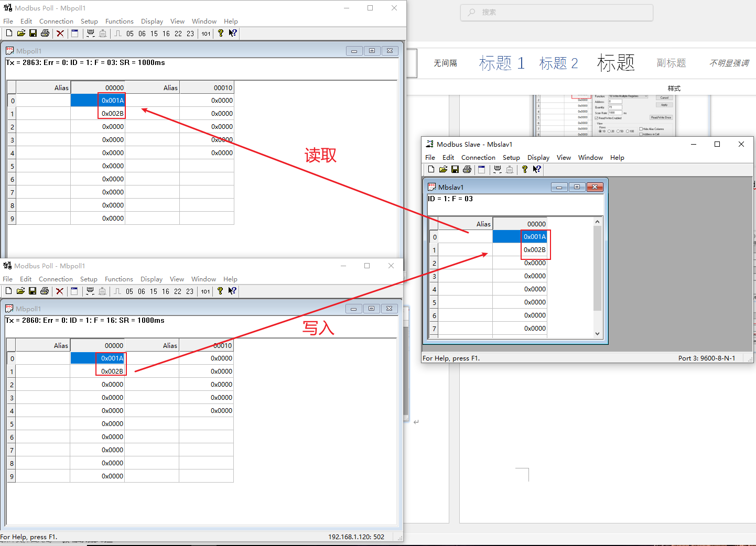Open Functions menu in F=16 Poll window
The width and height of the screenshot is (756, 546).
(x=119, y=279)
